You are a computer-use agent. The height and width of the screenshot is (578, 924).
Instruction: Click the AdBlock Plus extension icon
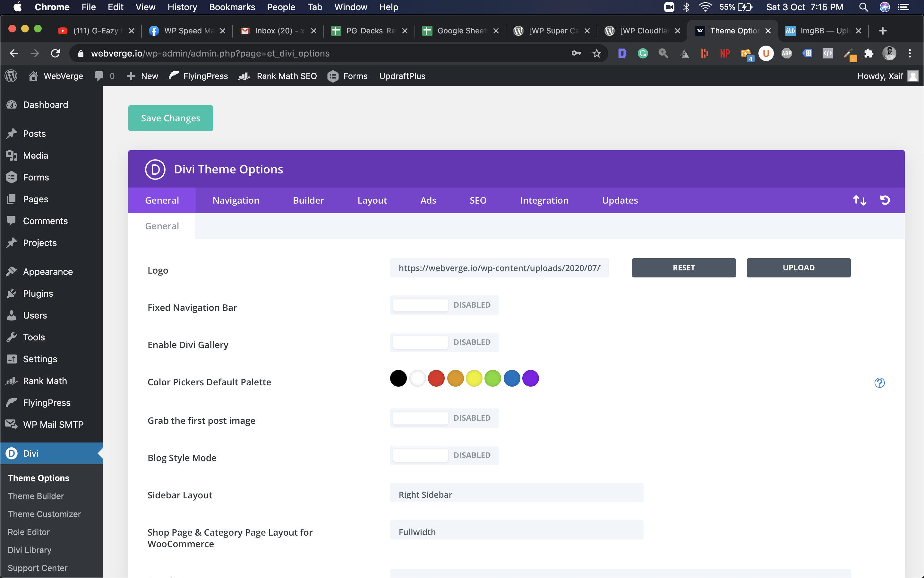point(787,53)
